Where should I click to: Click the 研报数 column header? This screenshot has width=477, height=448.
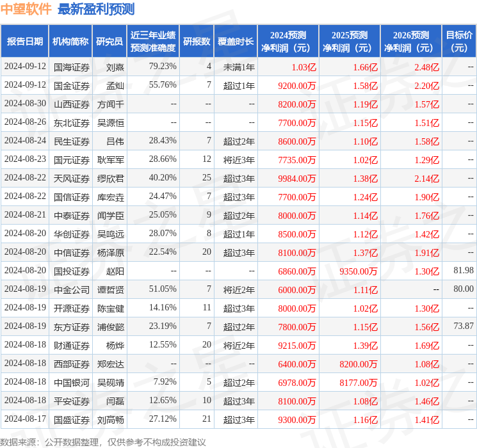pos(197,42)
